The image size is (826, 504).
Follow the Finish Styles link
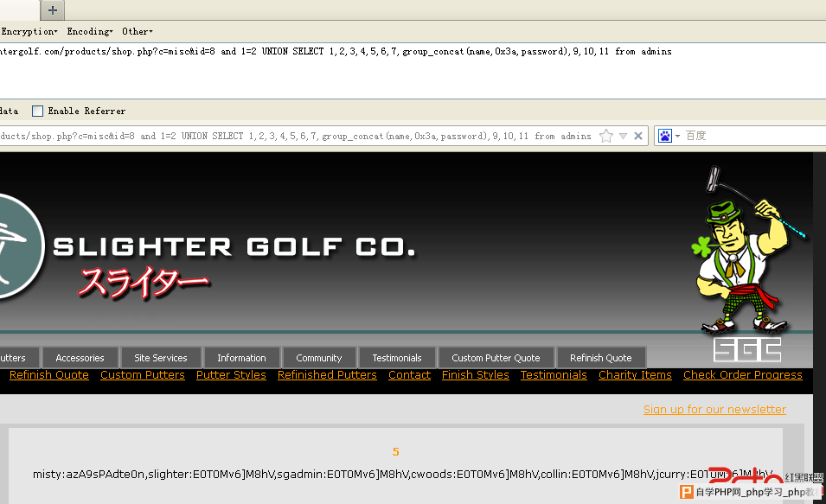click(476, 375)
